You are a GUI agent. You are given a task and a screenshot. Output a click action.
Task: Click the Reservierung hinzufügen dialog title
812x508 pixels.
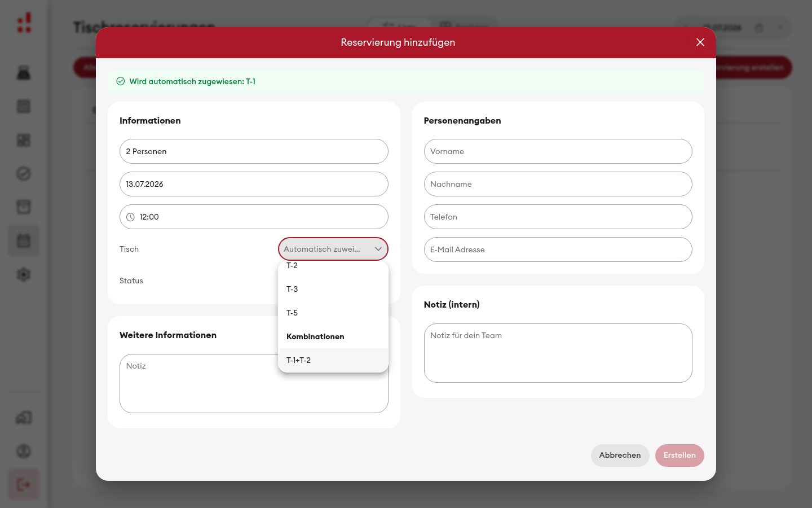398,42
